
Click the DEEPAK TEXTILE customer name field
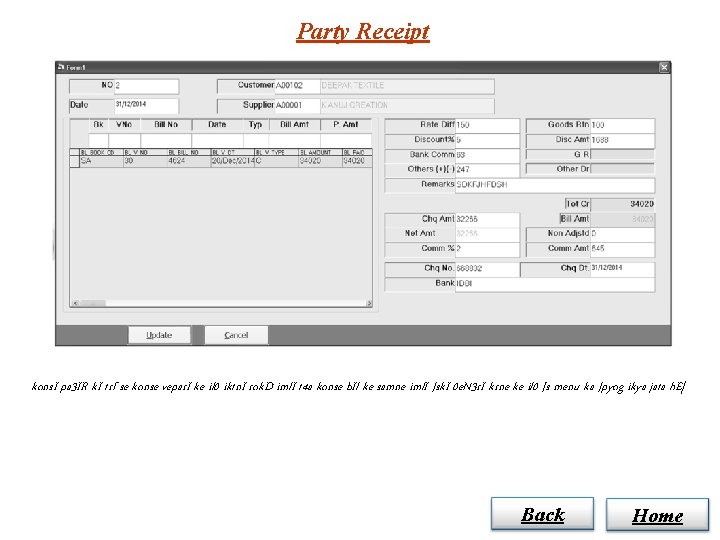click(x=407, y=86)
